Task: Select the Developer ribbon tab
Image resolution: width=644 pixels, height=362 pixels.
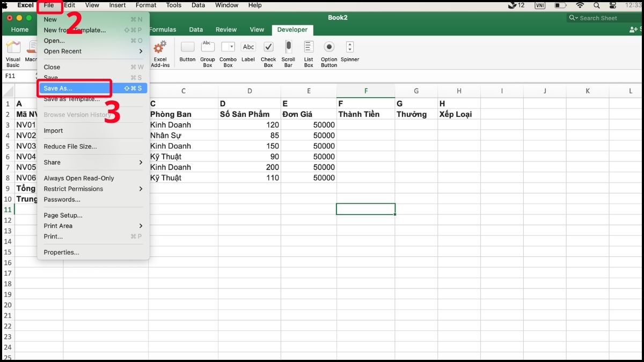Action: coord(292,30)
